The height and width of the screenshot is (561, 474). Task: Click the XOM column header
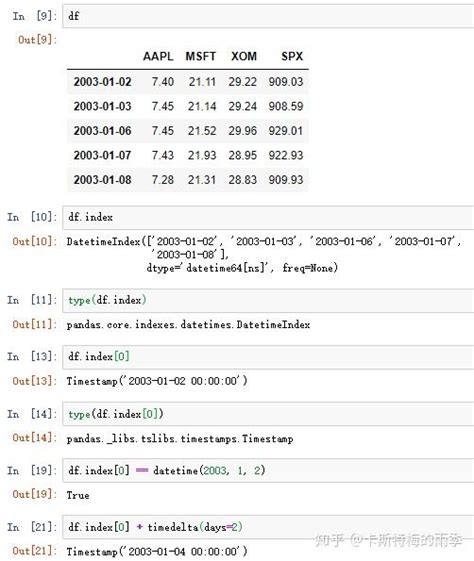point(244,57)
